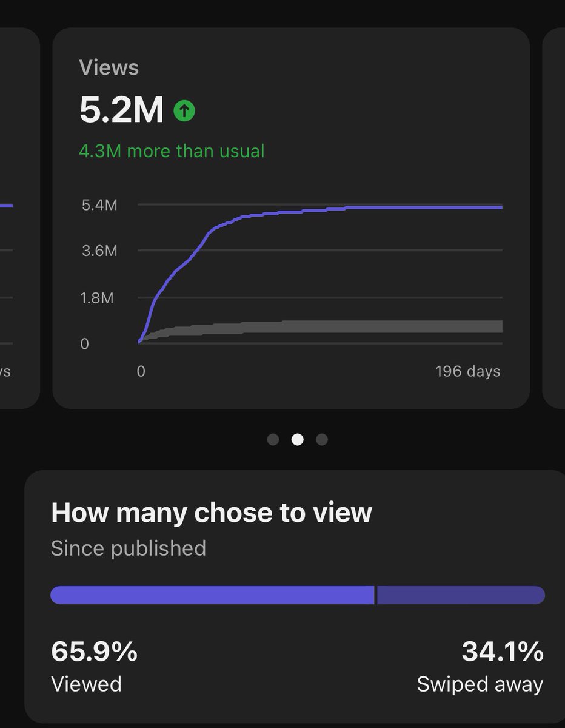565x728 pixels.
Task: Tap the 0 marker on the x-axis
Action: [141, 371]
